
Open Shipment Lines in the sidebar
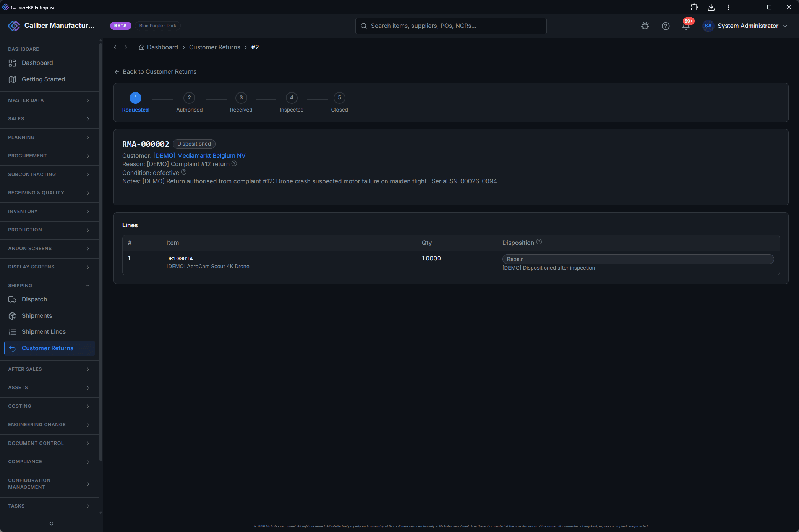point(49,332)
